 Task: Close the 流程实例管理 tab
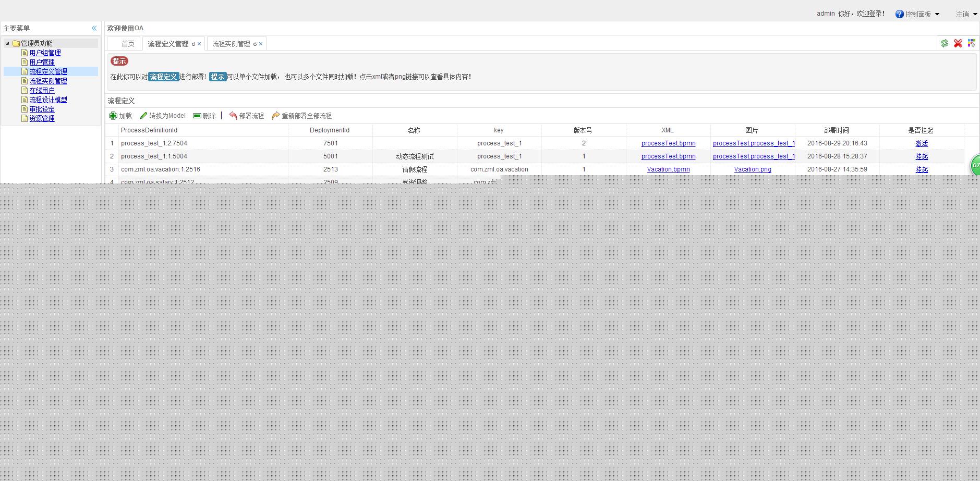[261, 44]
